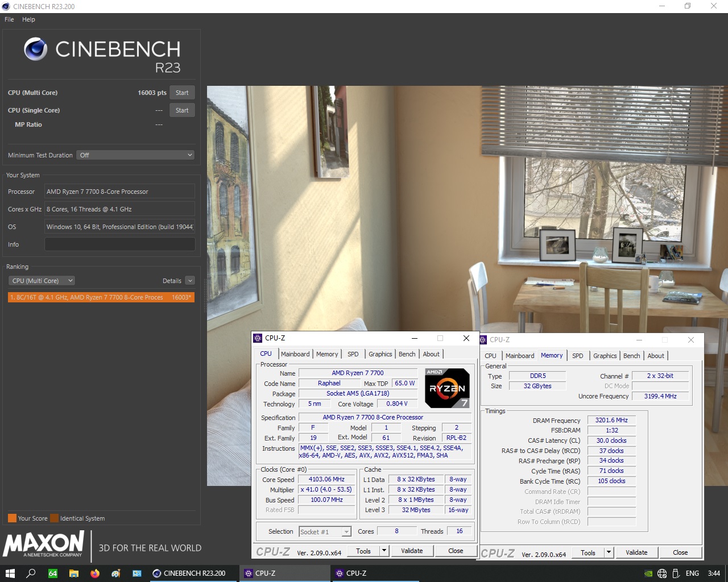Switch to CPU tab in CPU-Z Memory window
Viewport: 728px width, 582px height.
[491, 356]
